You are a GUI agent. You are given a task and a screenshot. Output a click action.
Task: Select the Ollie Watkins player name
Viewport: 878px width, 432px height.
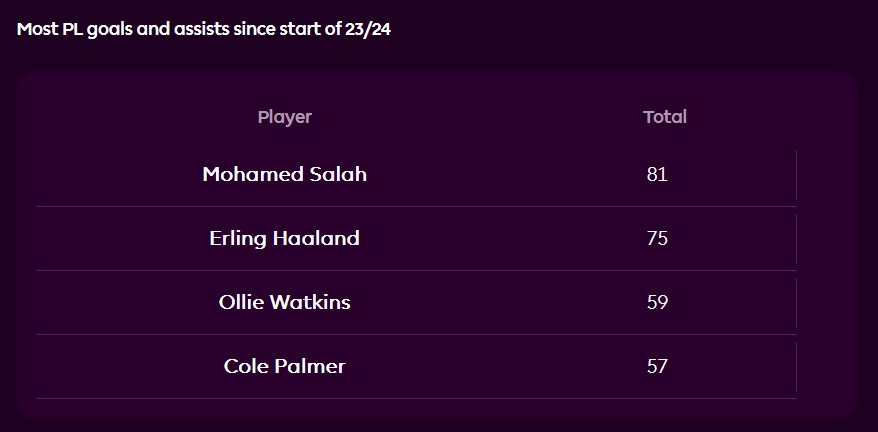coord(285,302)
